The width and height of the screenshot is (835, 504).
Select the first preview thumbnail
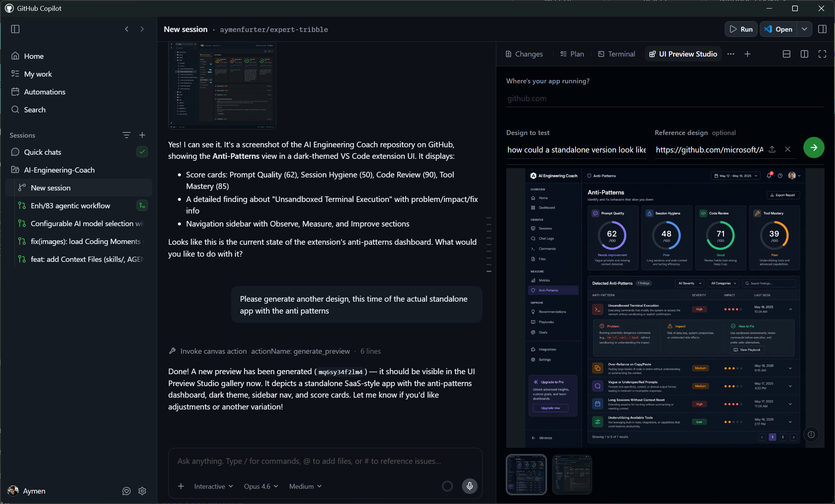point(526,475)
